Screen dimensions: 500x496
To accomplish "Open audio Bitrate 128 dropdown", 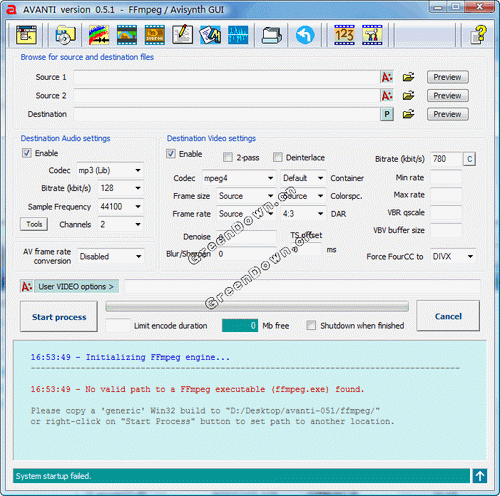I will click(x=120, y=188).
